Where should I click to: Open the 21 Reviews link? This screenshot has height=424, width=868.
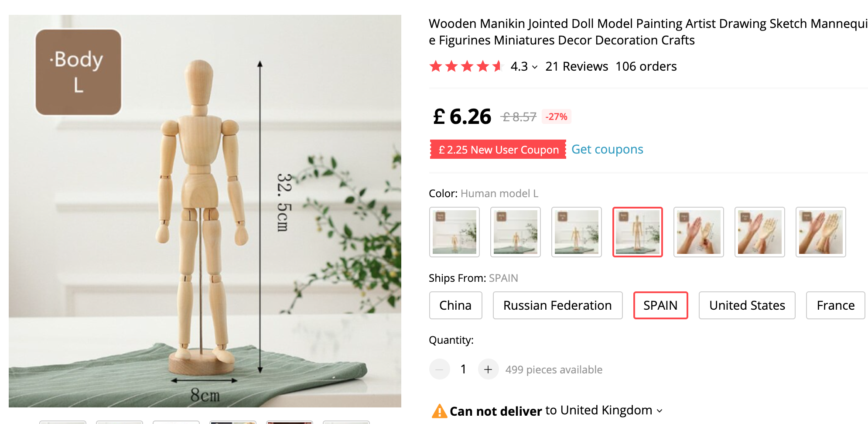pyautogui.click(x=577, y=66)
